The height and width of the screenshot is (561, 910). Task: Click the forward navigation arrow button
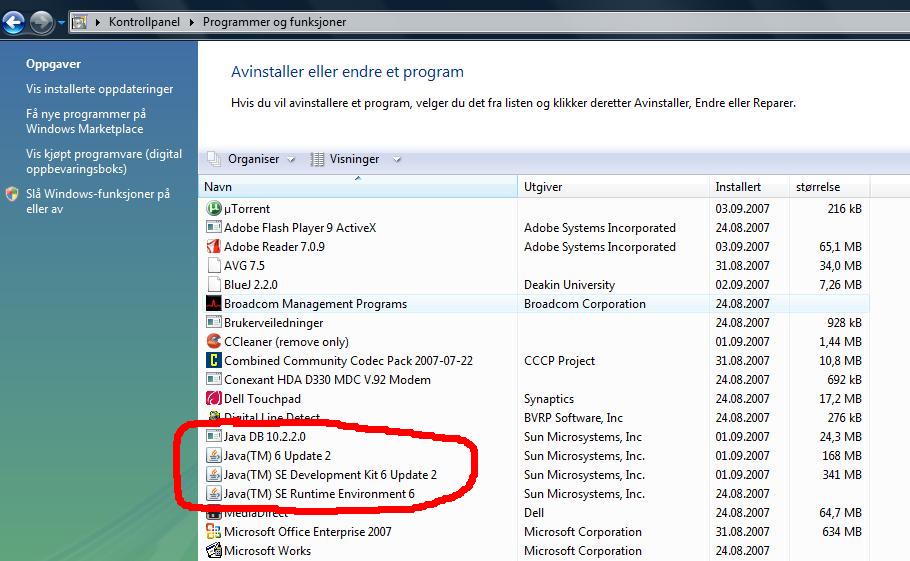41,23
